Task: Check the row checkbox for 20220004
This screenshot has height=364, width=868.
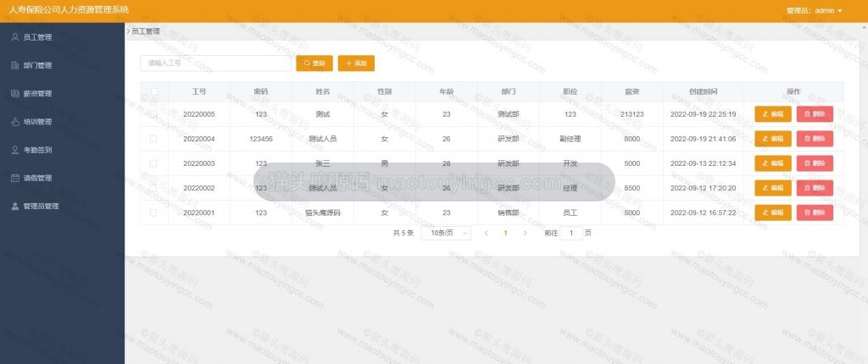Action: tap(154, 139)
